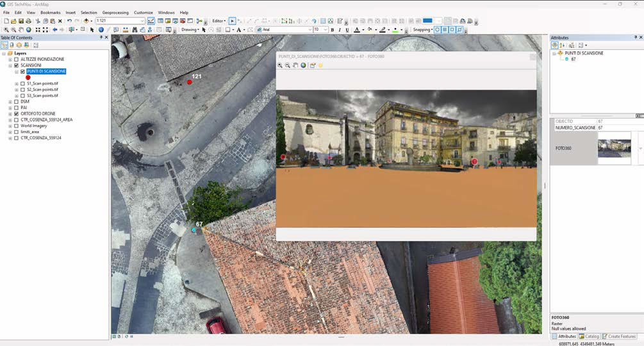Select the Zoom In tool on Tools toolbar
The width and height of the screenshot is (644, 346).
pos(6,30)
